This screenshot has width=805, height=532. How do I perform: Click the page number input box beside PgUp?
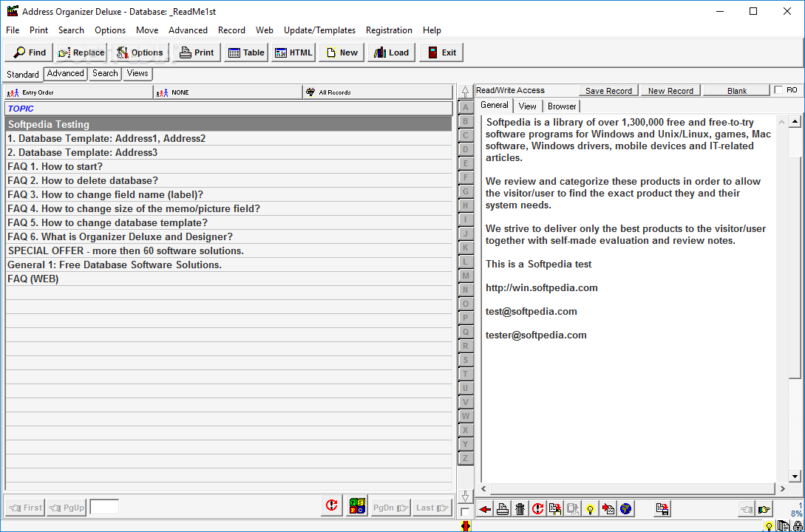pos(104,507)
